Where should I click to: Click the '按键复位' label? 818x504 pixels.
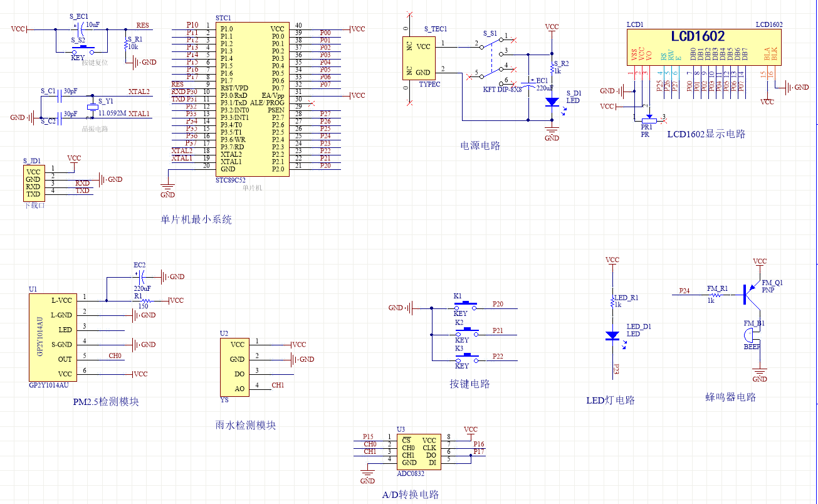tap(95, 63)
